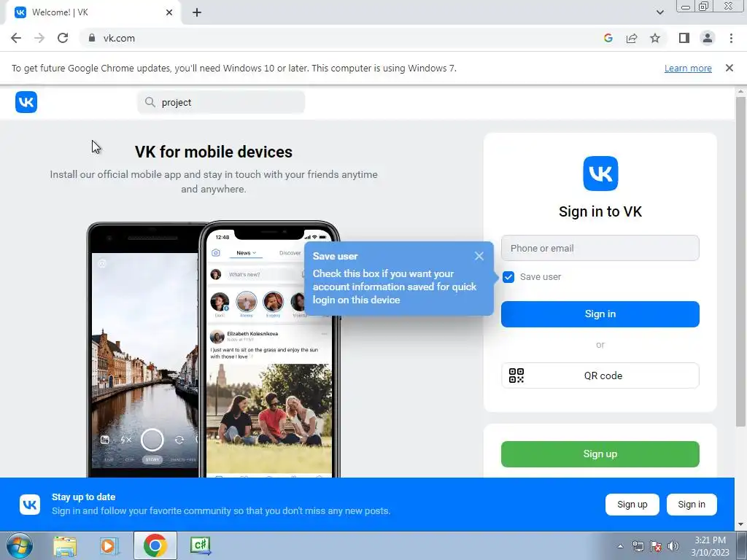Click Sign up in the bottom banner
This screenshot has height=560, width=747.
[x=632, y=505]
